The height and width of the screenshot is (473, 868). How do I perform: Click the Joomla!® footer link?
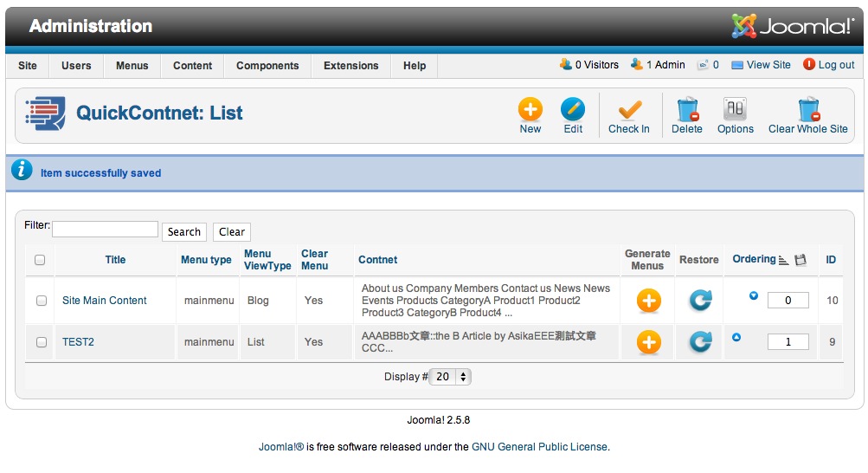pyautogui.click(x=281, y=447)
